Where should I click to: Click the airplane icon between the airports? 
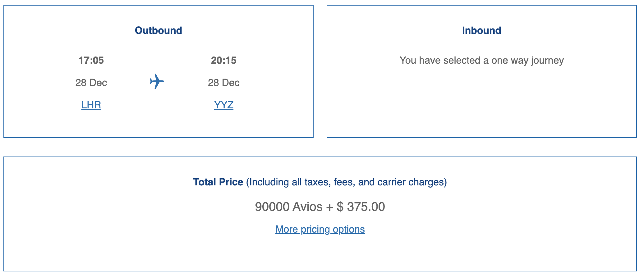point(157,81)
